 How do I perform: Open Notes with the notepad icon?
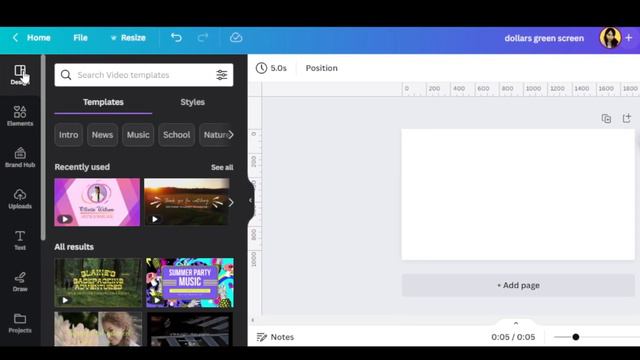[261, 337]
